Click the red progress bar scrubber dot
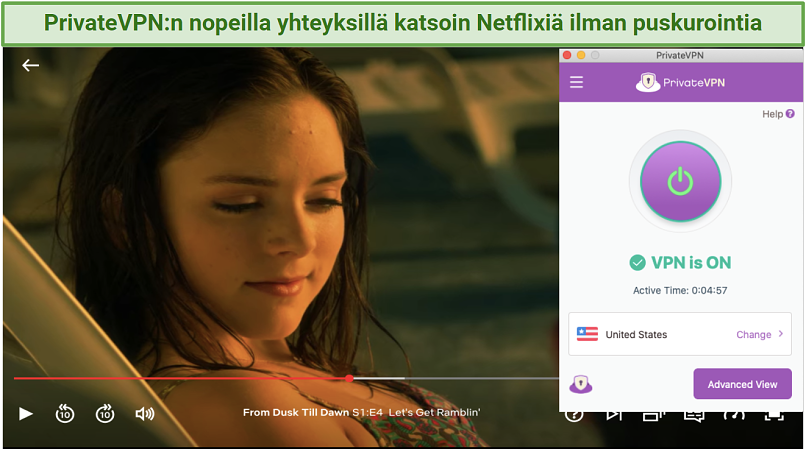806x449 pixels. tap(350, 379)
